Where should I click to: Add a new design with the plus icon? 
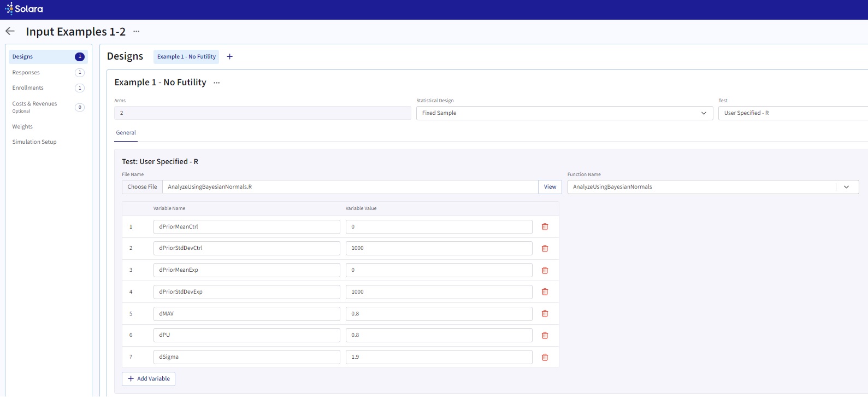230,56
